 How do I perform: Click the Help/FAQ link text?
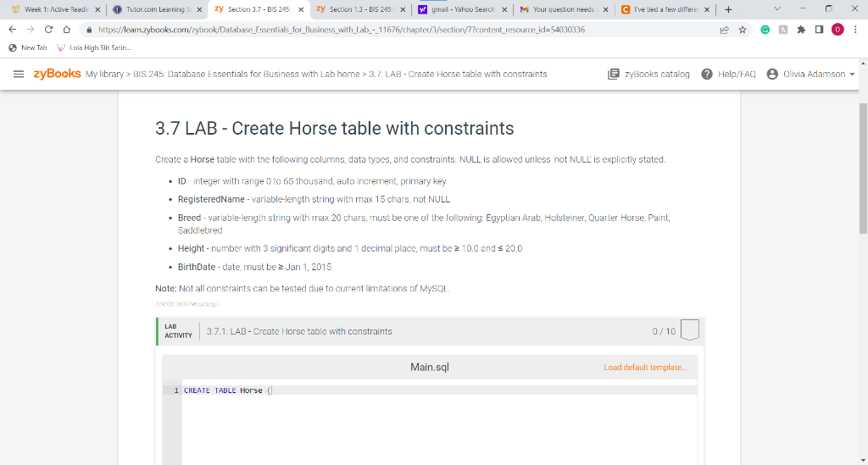click(x=737, y=74)
